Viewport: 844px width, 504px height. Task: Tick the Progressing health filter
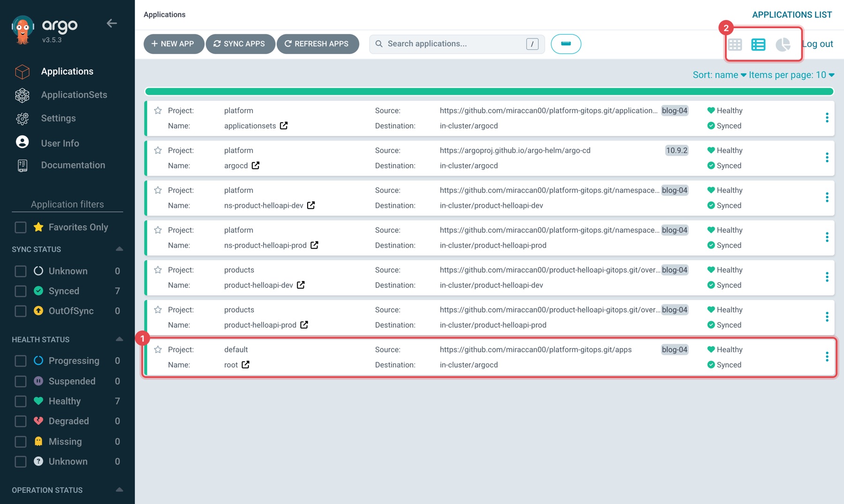[x=21, y=361]
